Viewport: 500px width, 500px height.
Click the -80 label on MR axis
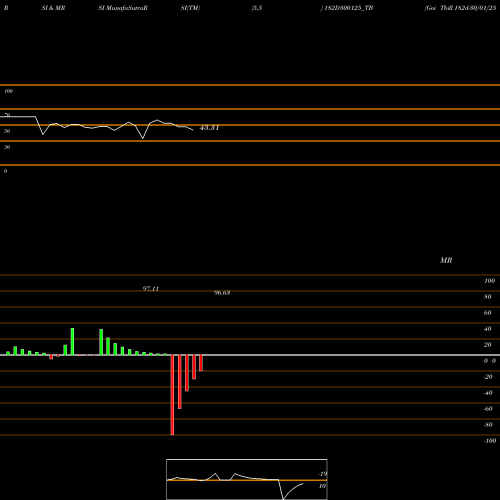[x=488, y=425]
